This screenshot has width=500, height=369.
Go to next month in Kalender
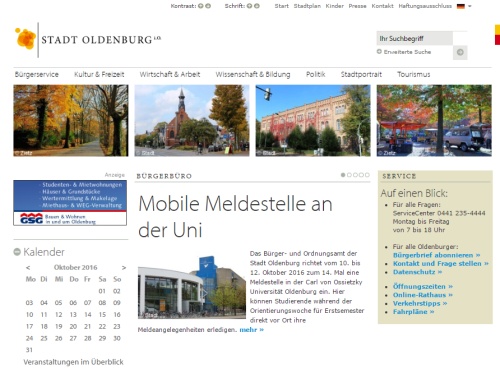pyautogui.click(x=124, y=268)
